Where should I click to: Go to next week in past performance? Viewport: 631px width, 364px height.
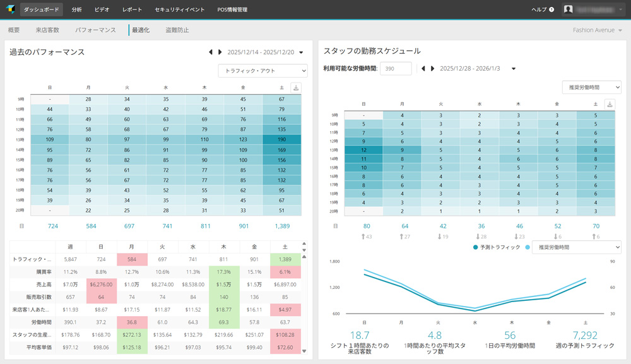tap(220, 52)
